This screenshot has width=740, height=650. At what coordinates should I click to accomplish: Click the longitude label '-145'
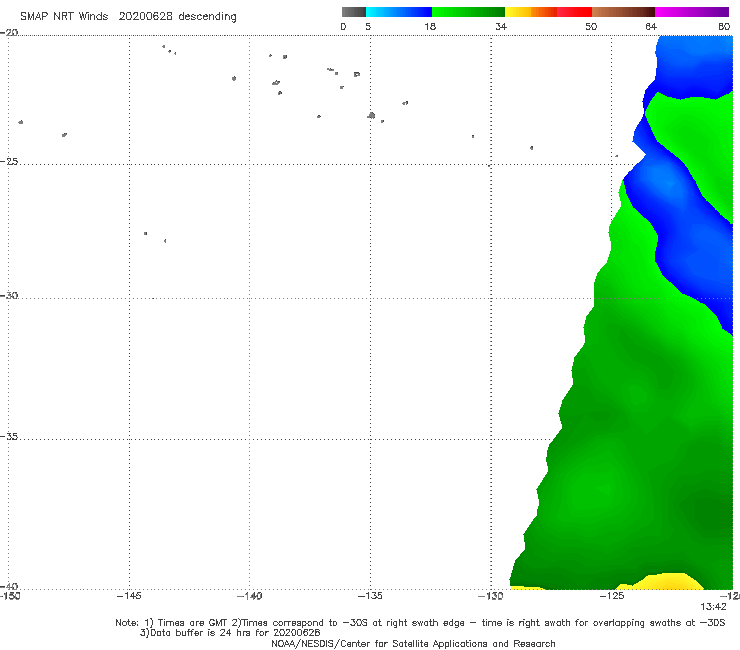pyautogui.click(x=129, y=596)
